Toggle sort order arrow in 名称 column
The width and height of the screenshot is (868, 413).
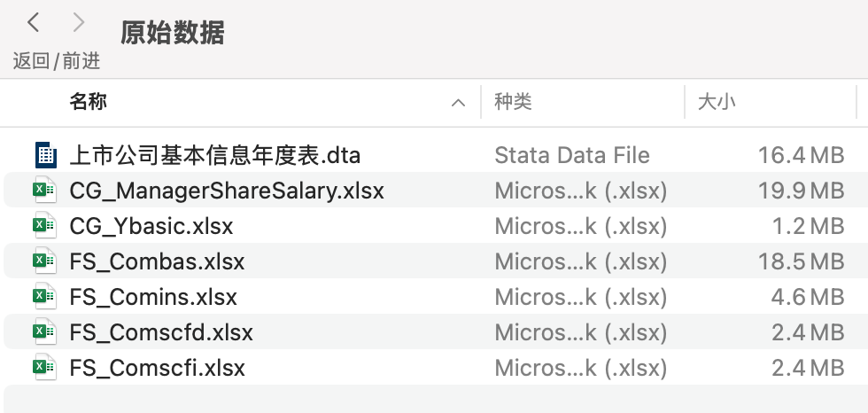pos(458,103)
